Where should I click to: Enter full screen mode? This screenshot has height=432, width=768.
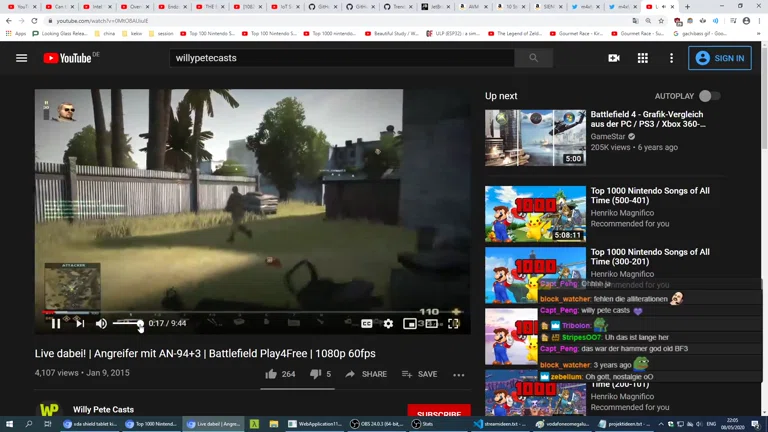(x=454, y=323)
